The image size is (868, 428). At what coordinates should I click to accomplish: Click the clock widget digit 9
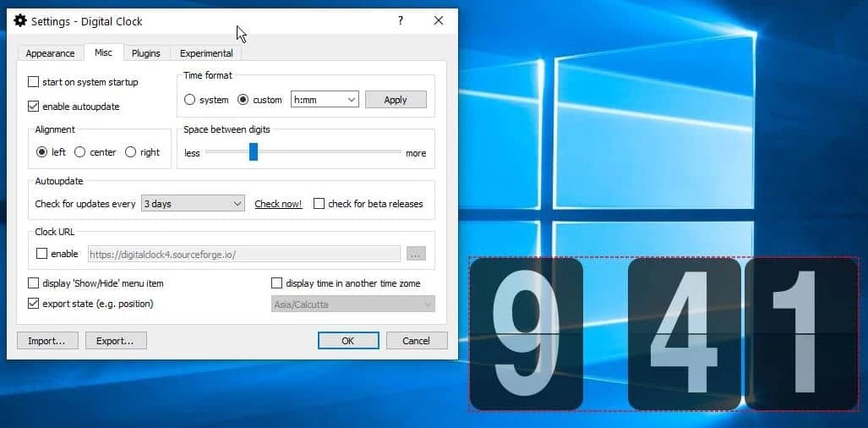pyautogui.click(x=526, y=334)
